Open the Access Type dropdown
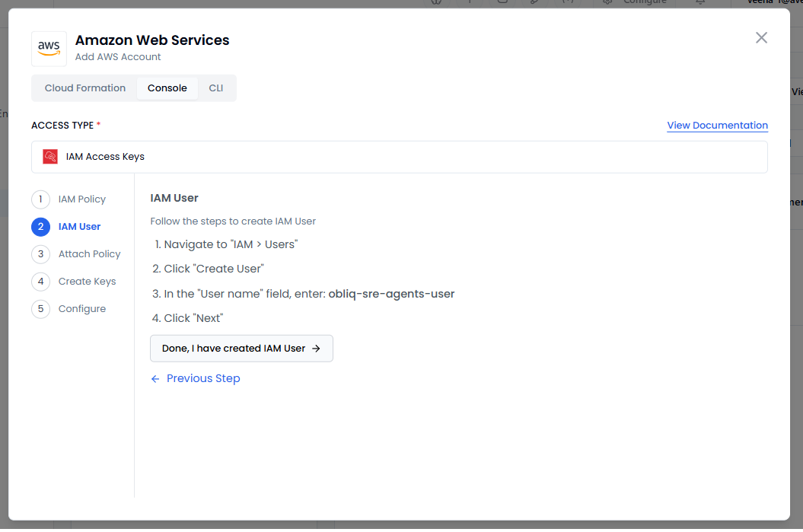803x532 pixels. (399, 157)
